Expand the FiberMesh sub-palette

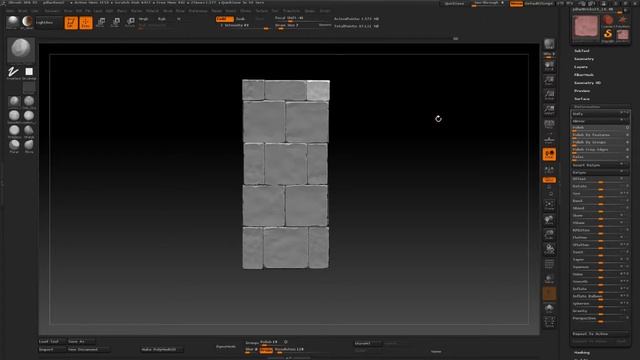coord(584,75)
